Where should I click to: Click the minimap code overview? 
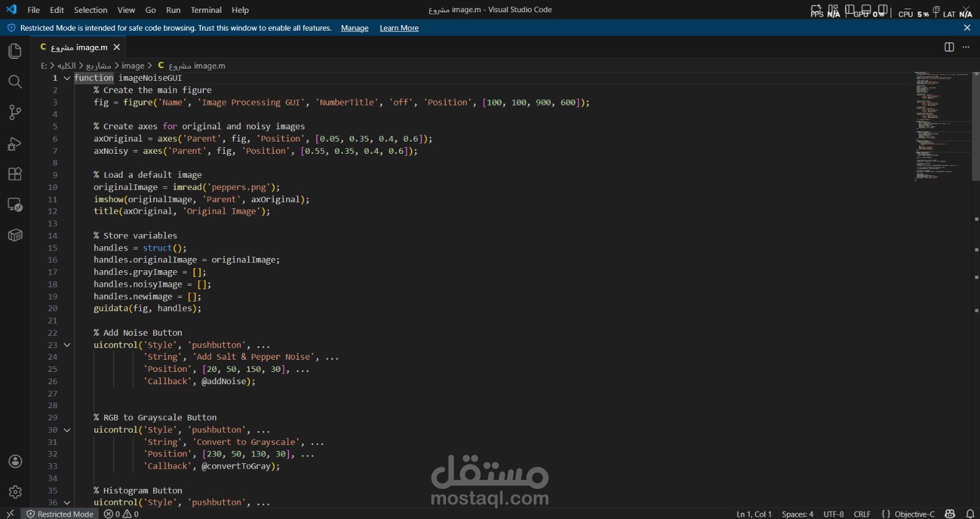[x=942, y=126]
